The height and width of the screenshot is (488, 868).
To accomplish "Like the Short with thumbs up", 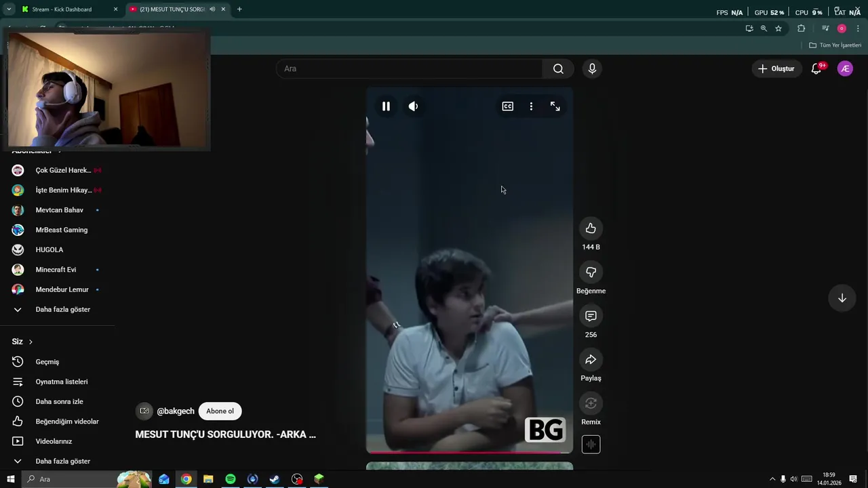I will 591,228.
